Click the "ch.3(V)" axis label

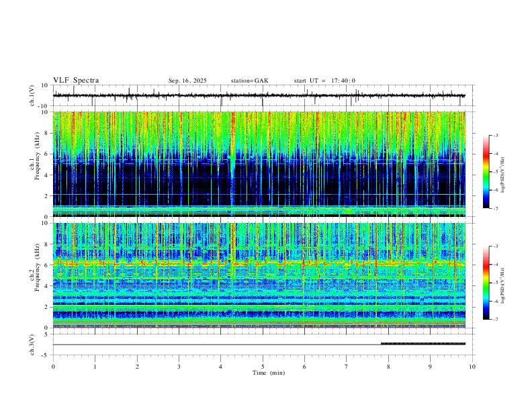click(32, 345)
